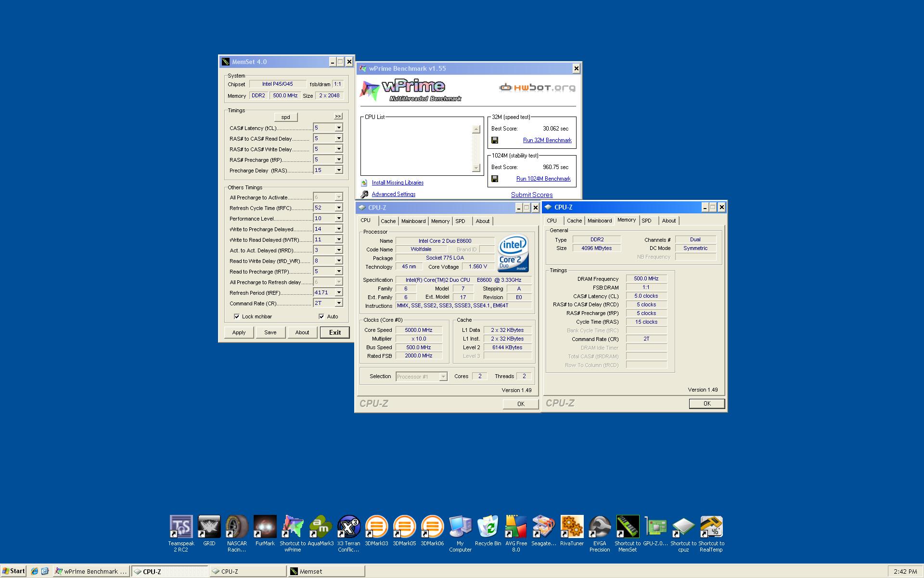Click Run 1024M Benchmark link

point(543,179)
